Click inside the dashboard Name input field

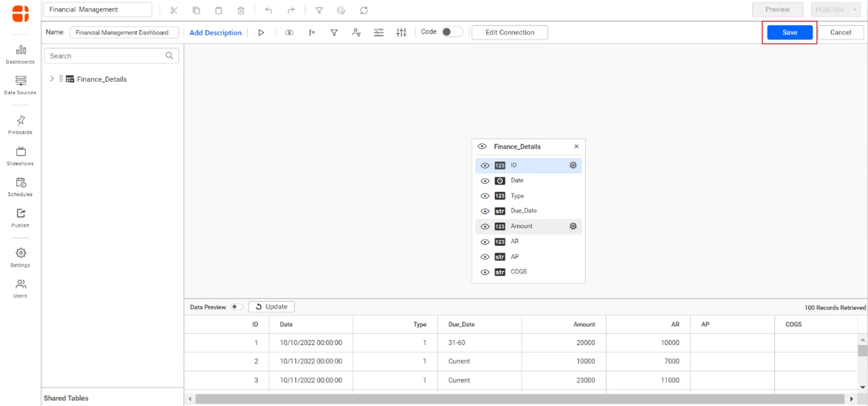123,32
